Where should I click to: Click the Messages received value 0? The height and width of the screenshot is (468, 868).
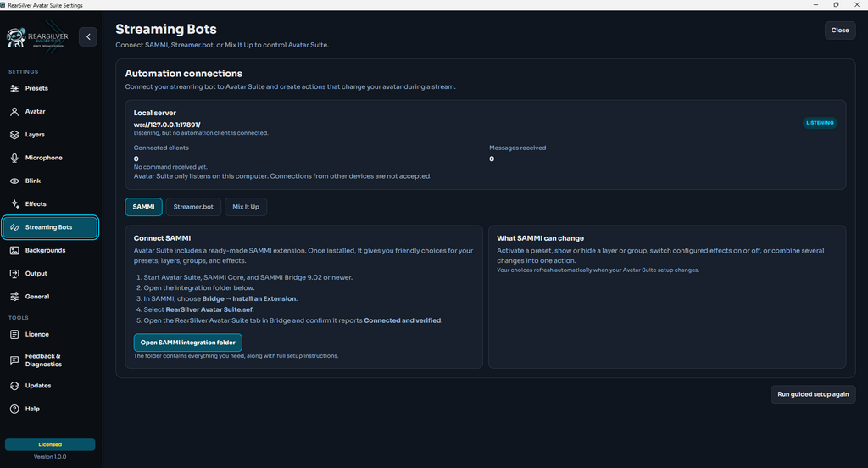pos(492,159)
